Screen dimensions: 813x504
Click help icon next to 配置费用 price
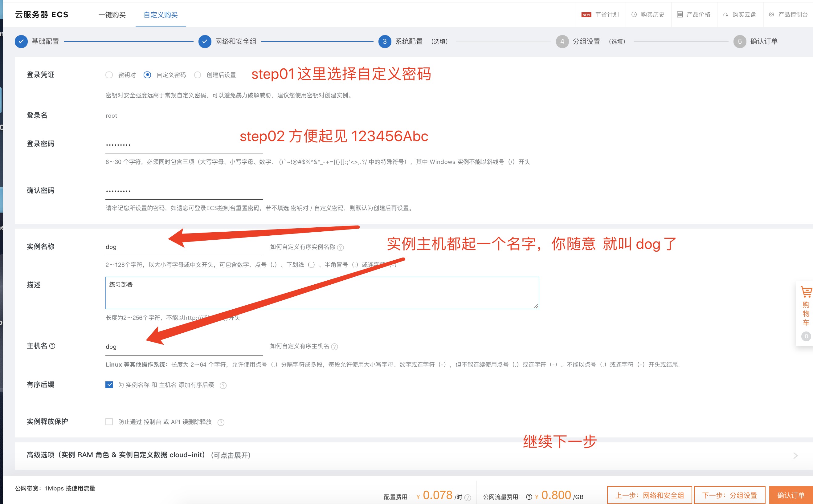pyautogui.click(x=468, y=497)
